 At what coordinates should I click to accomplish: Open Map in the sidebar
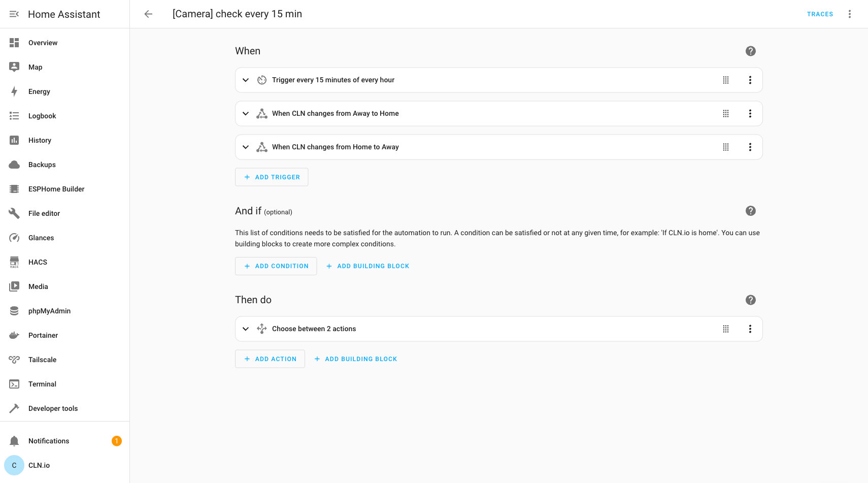coord(65,67)
